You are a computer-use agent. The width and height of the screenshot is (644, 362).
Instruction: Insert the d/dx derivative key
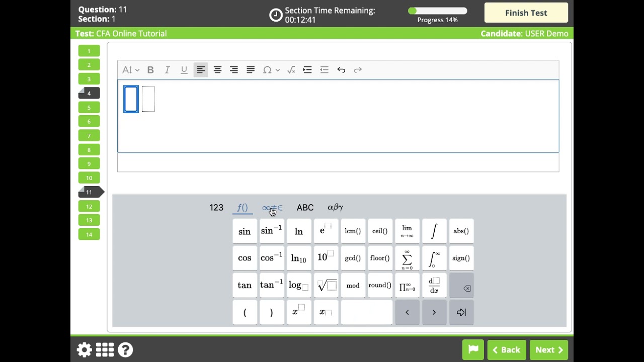point(434,286)
